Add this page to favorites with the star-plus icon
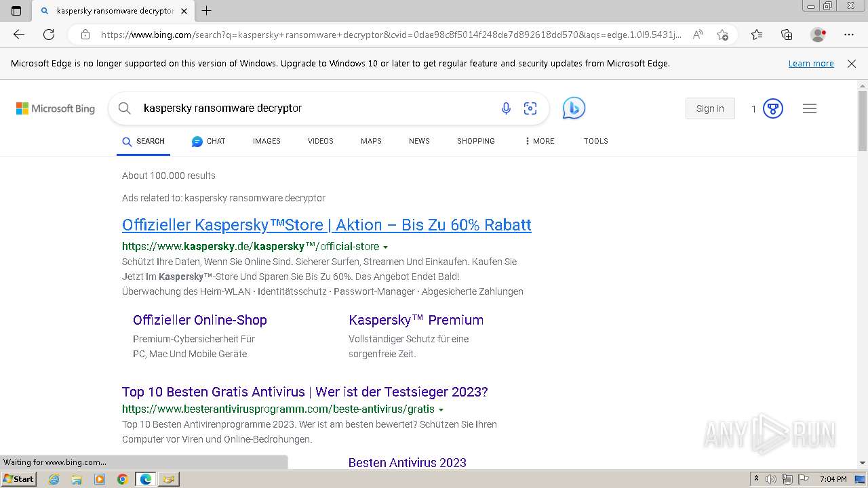This screenshot has height=488, width=868. (x=722, y=35)
